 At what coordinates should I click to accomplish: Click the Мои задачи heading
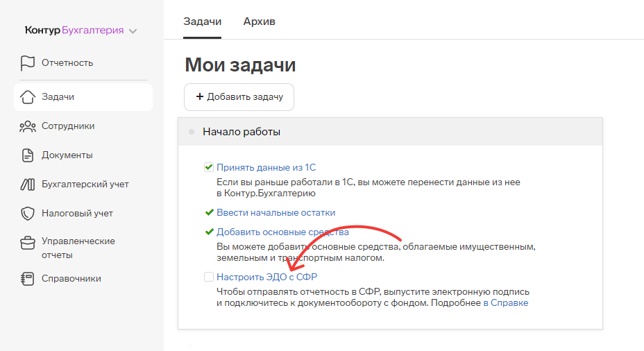[240, 65]
